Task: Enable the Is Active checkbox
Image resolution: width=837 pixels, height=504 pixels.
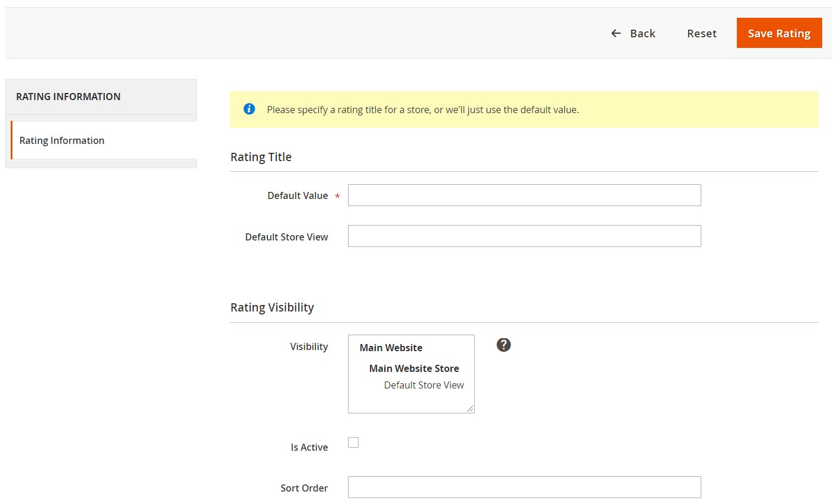Action: pos(353,442)
